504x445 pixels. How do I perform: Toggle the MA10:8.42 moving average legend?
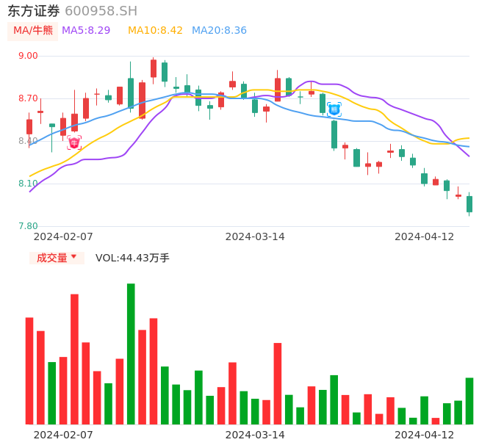(155, 31)
